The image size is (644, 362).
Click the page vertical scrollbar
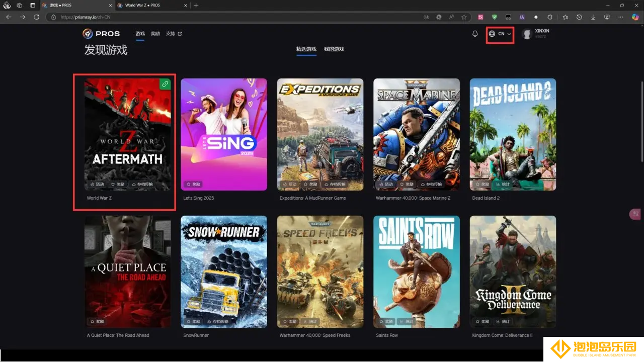tap(641, 121)
